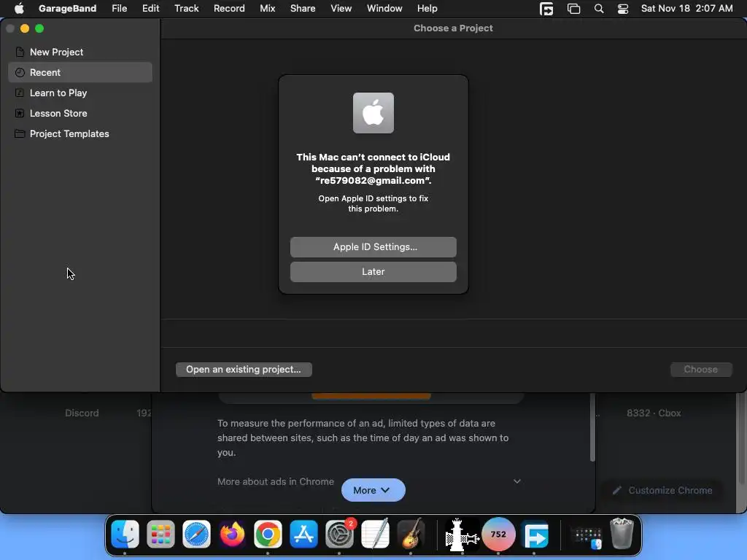
Task: Click the New Project document icon in the sidebar
Action: click(20, 52)
